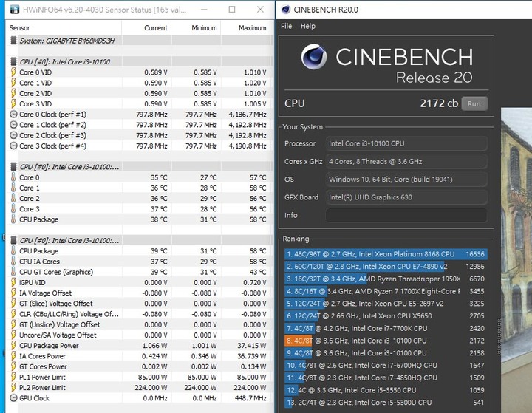Click the GFX Board field
Image resolution: width=532 pixels, height=413 pixels.
click(x=406, y=197)
